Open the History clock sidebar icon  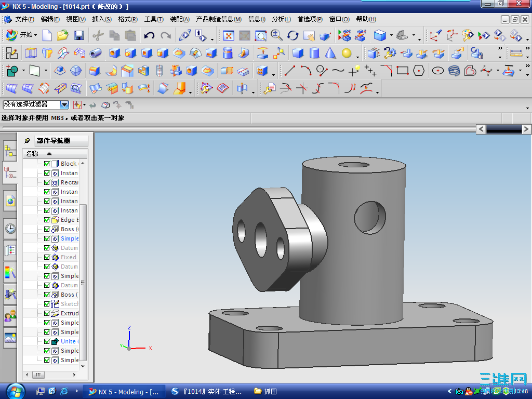coord(10,229)
